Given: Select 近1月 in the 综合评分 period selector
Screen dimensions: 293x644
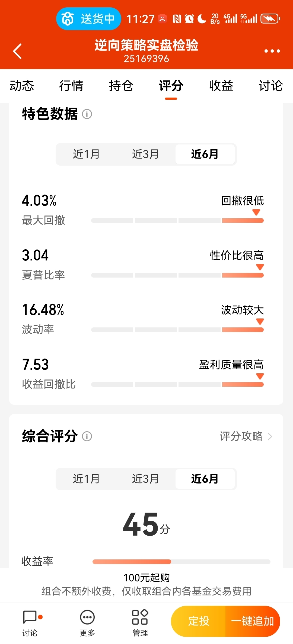Looking at the screenshot, I should click(x=86, y=479).
